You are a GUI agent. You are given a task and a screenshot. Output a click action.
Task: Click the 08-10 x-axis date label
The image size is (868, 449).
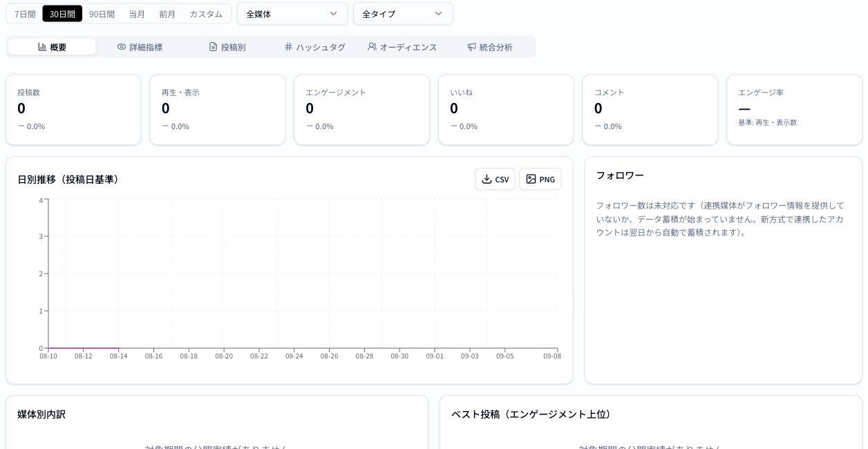[48, 356]
